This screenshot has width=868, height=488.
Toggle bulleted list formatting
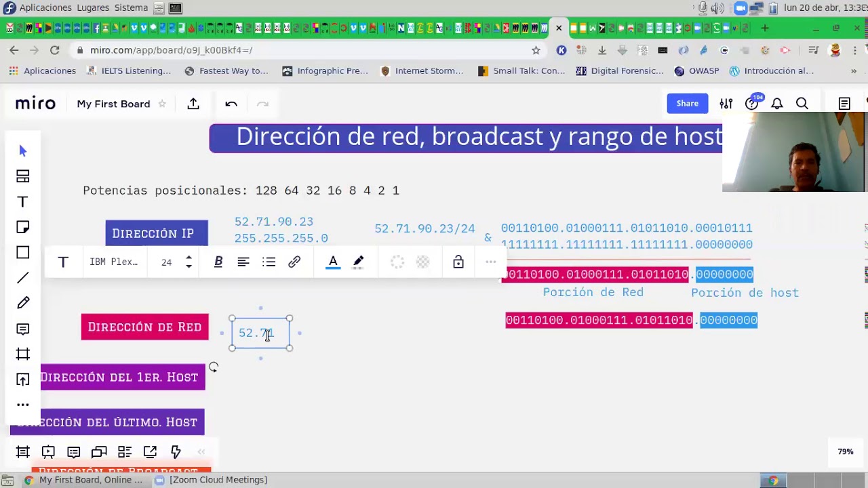tap(269, 262)
